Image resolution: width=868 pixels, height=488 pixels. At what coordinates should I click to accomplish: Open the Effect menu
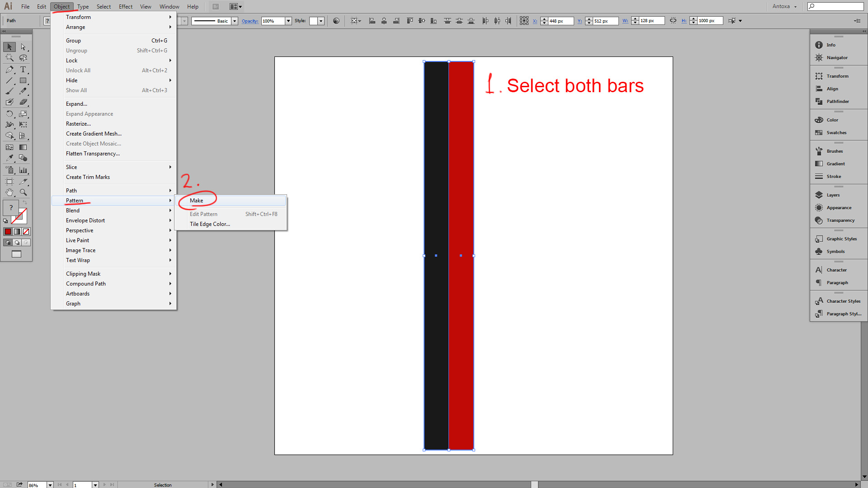click(x=125, y=7)
